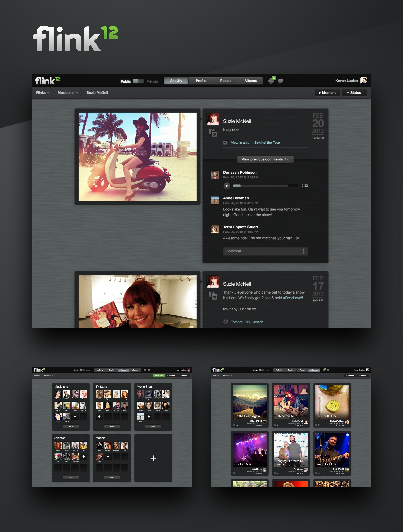The height and width of the screenshot is (532, 403).
Task: Click Edit Flinks button on People screen
Action: click(x=159, y=376)
